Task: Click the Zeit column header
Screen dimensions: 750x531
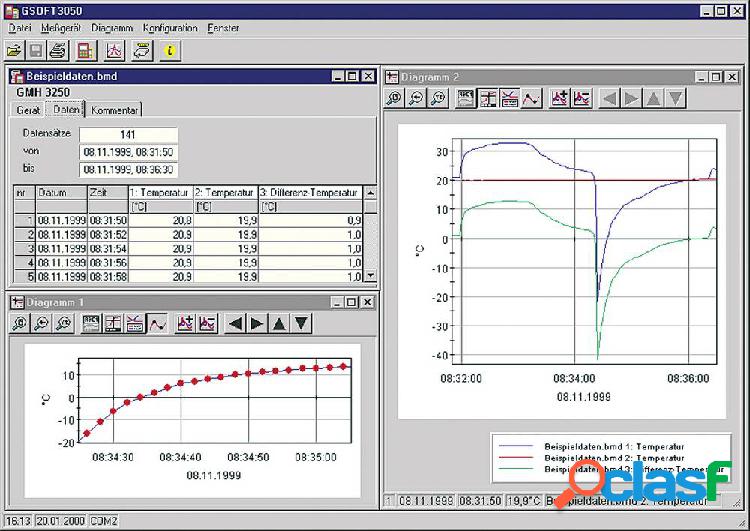Action: [108, 192]
